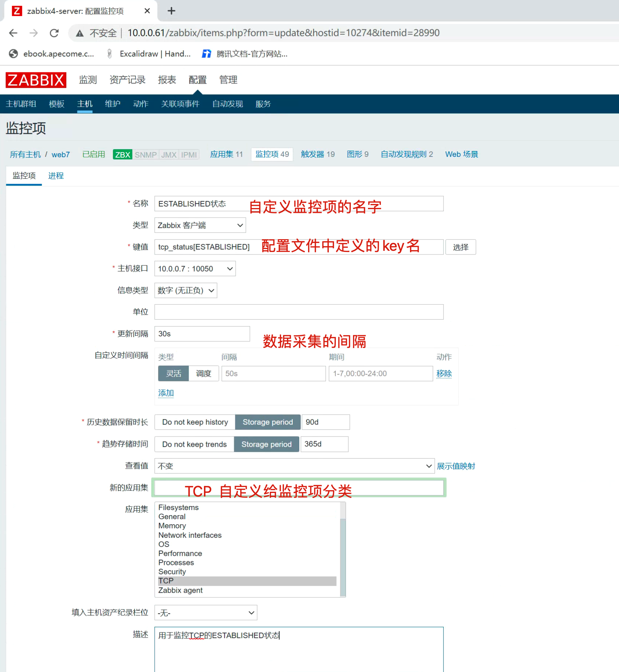Click the ZABBIX logo

[36, 80]
